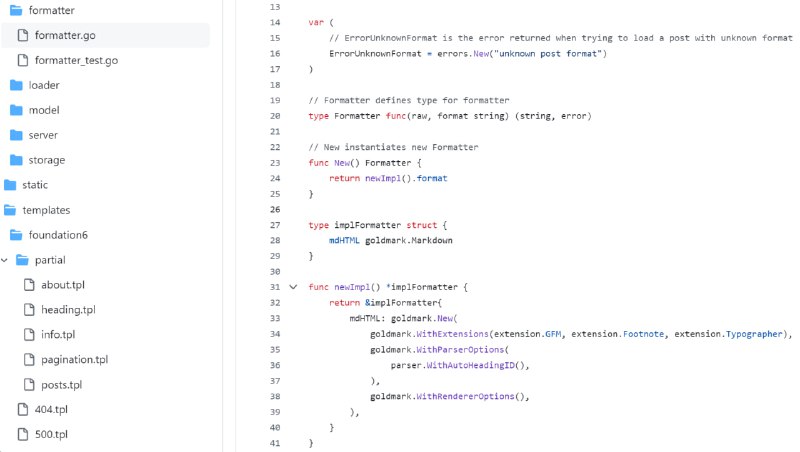This screenshot has height=452, width=800.
Task: Open 500.tpl file
Action: pyautogui.click(x=51, y=435)
